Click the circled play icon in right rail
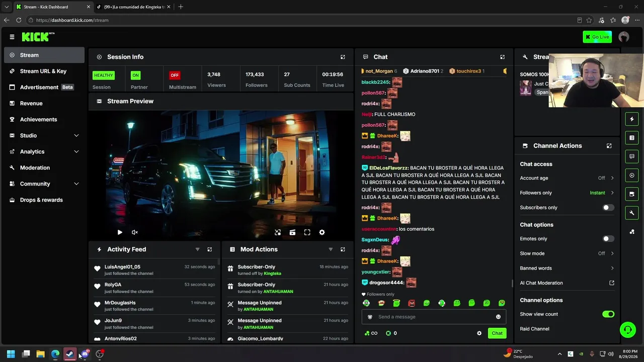The height and width of the screenshot is (362, 644). pos(632,175)
